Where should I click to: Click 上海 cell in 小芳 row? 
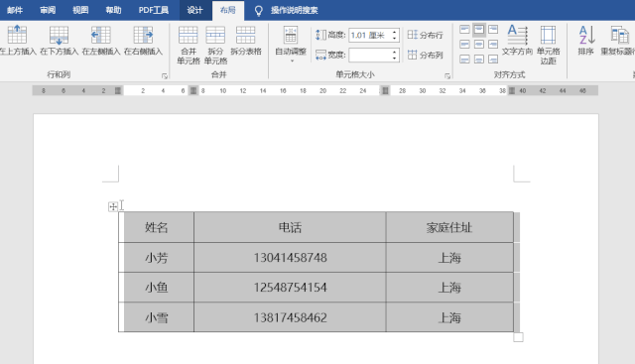tap(449, 258)
